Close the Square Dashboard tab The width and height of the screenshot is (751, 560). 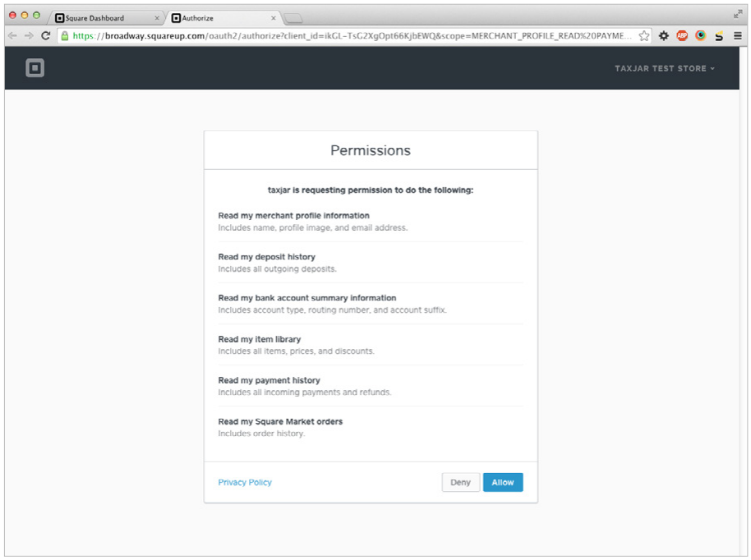pyautogui.click(x=157, y=18)
